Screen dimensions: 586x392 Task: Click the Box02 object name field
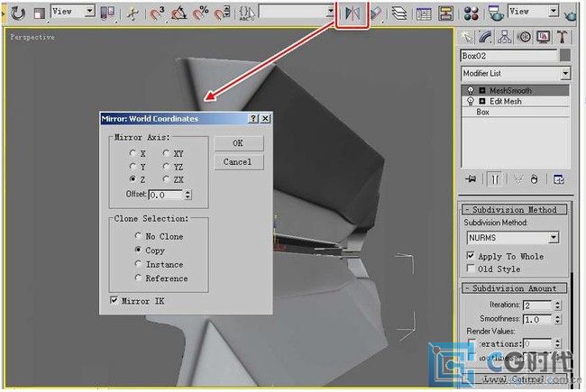pyautogui.click(x=508, y=56)
